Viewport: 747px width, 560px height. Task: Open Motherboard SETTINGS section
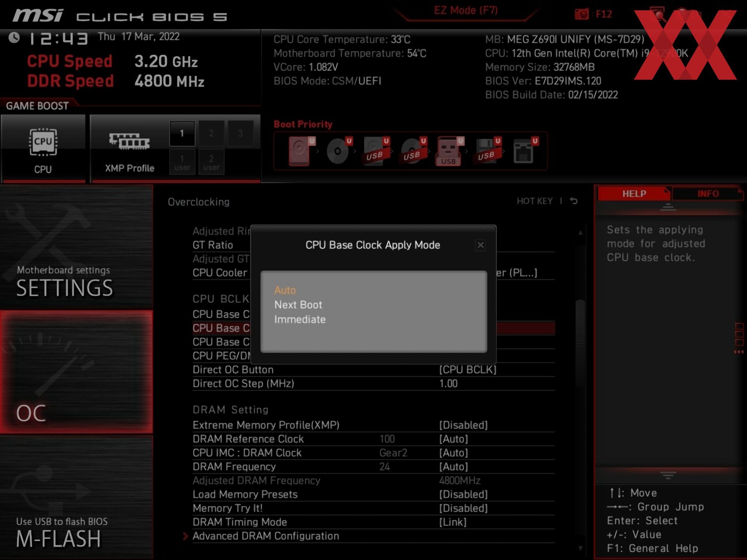click(76, 247)
